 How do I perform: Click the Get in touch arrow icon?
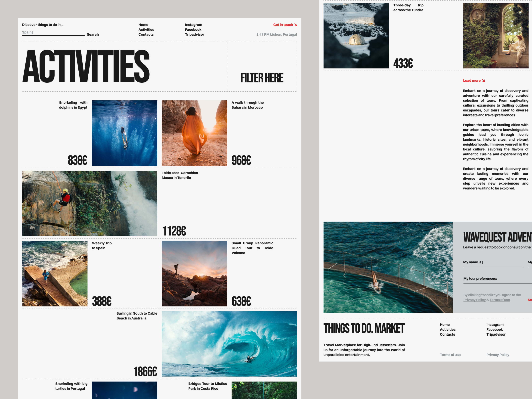pyautogui.click(x=296, y=25)
